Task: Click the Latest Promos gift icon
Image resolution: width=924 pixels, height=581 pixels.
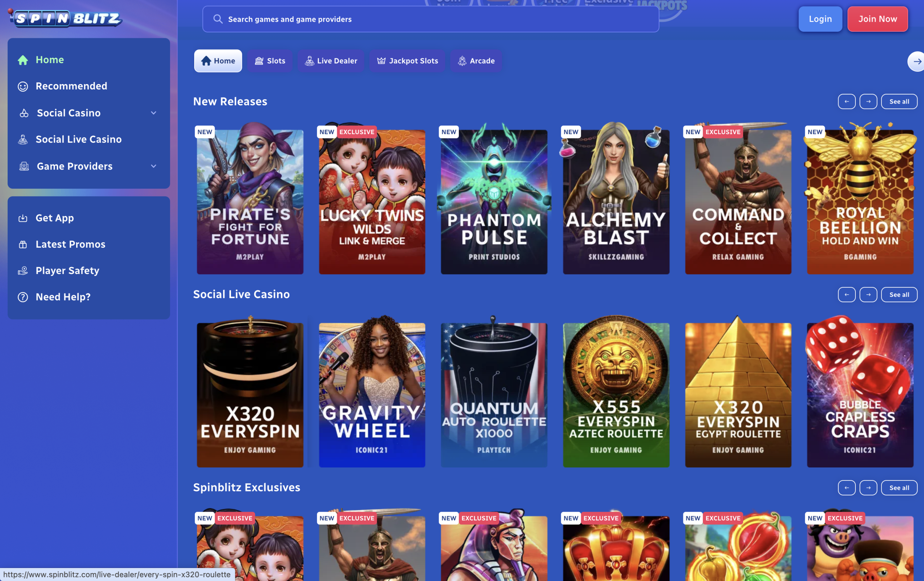Action: 23,244
